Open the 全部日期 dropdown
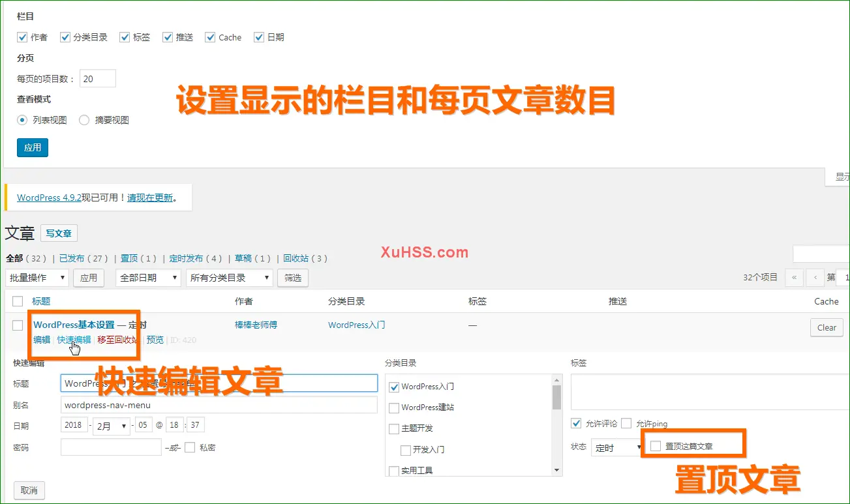Viewport: 850px width, 504px height. coord(148,278)
